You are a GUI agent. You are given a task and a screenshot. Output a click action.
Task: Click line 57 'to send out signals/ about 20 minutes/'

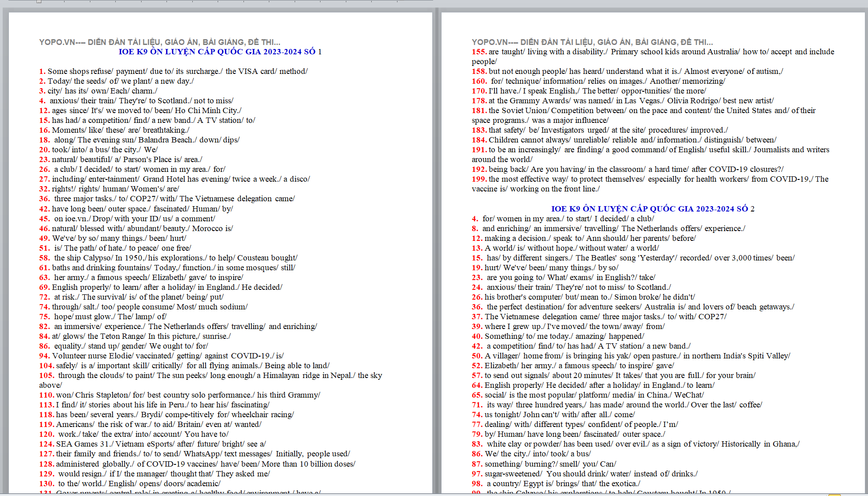[x=614, y=375]
